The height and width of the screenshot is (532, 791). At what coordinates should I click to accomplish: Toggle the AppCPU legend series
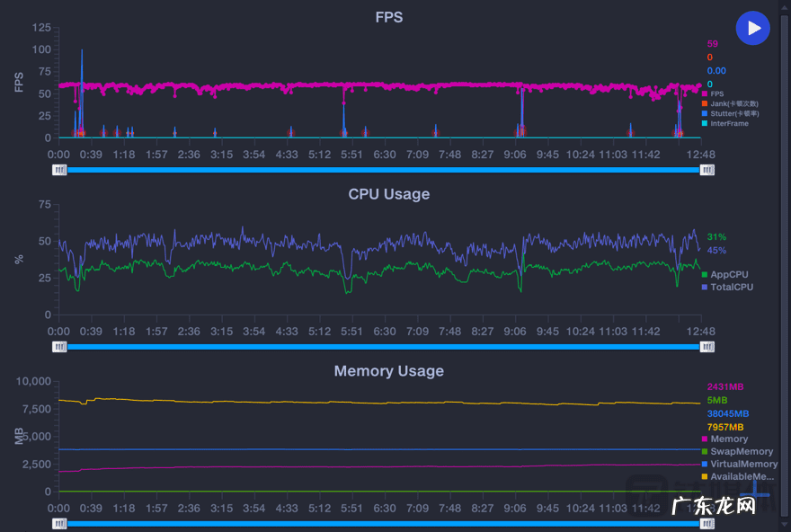coord(724,274)
